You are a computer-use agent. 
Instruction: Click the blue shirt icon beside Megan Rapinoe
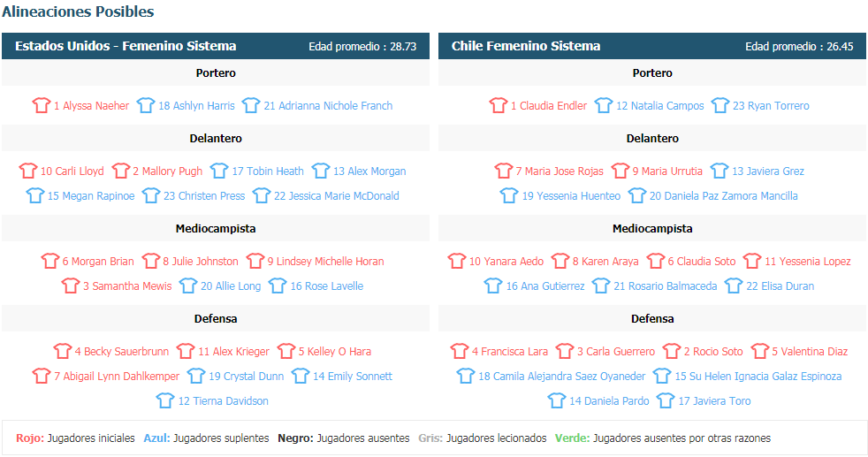[x=34, y=195]
